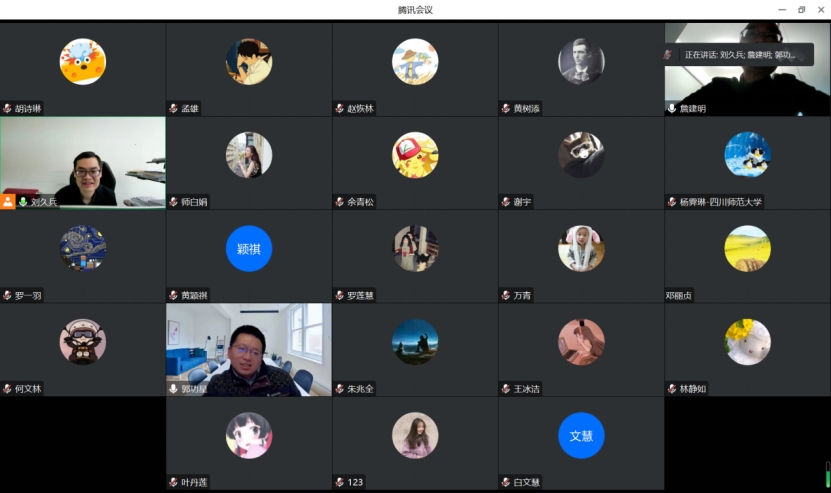Click microphone icon beside 郭功星
This screenshot has width=831, height=493.
click(x=173, y=389)
